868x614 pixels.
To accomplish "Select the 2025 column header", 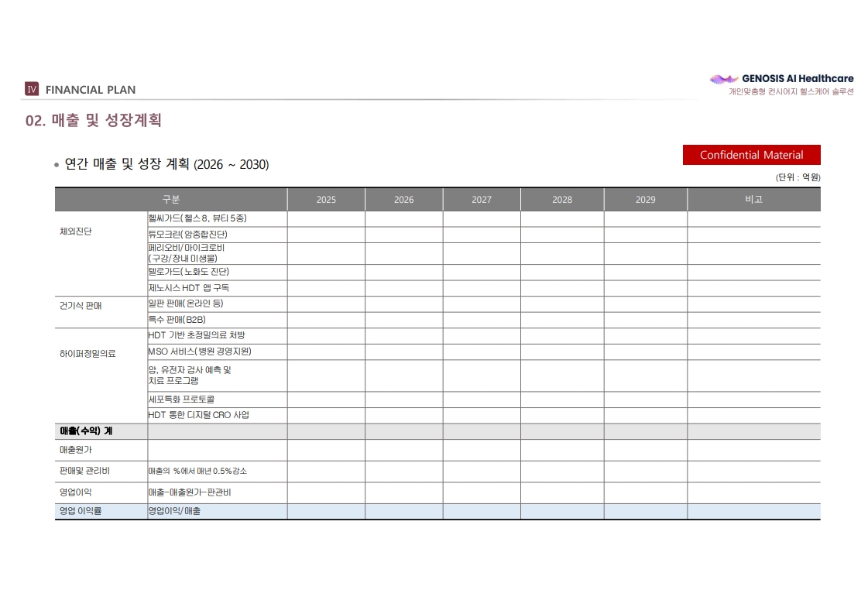I will tap(326, 200).
